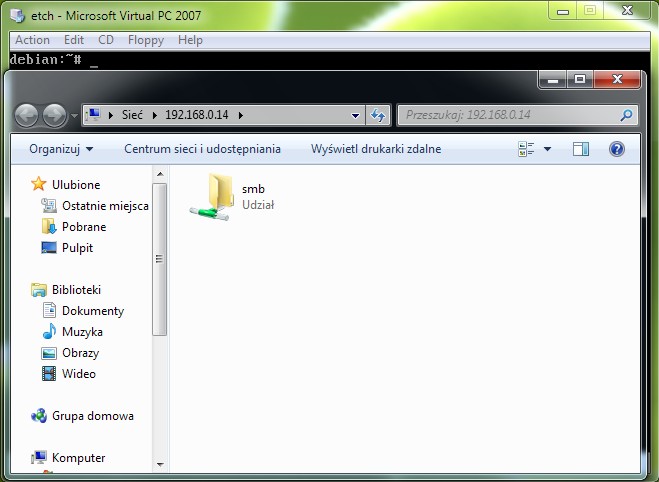The height and width of the screenshot is (482, 659).
Task: Click Wyświetl drukarki zdalne
Action: 376,149
